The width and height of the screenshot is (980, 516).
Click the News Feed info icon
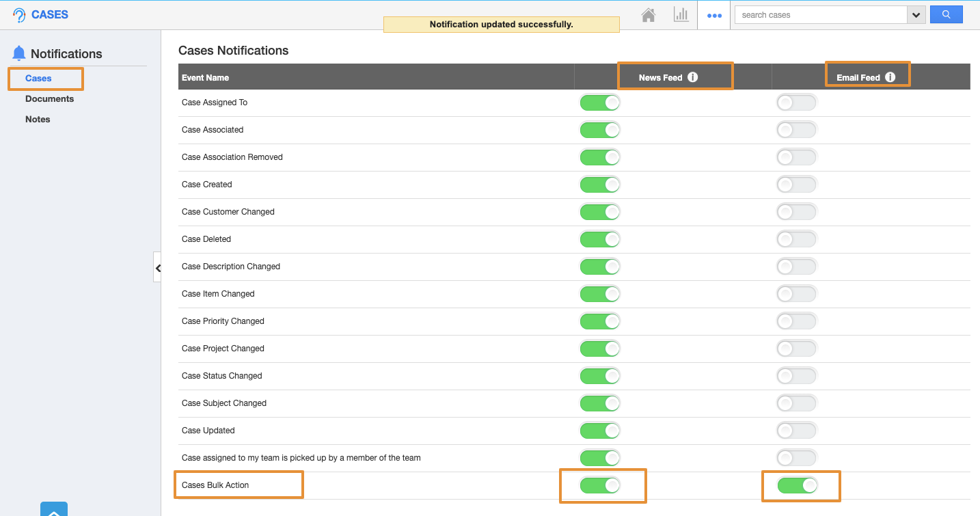692,77
